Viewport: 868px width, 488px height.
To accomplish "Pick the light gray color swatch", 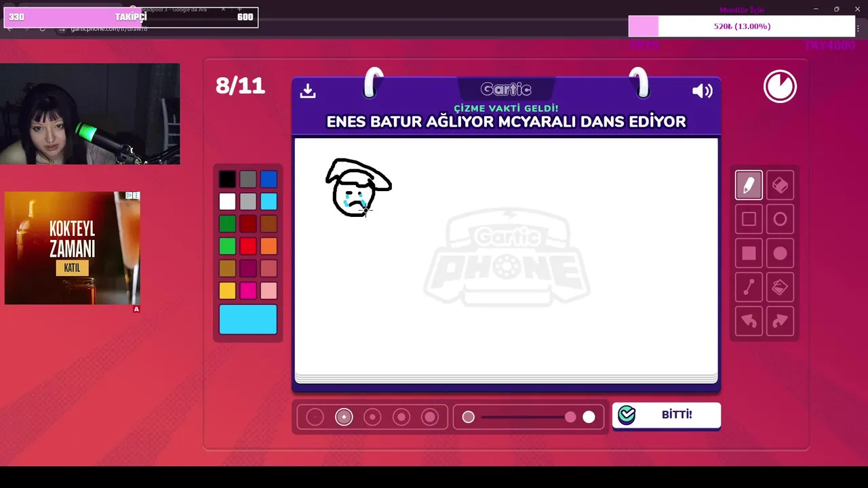I will pyautogui.click(x=248, y=201).
